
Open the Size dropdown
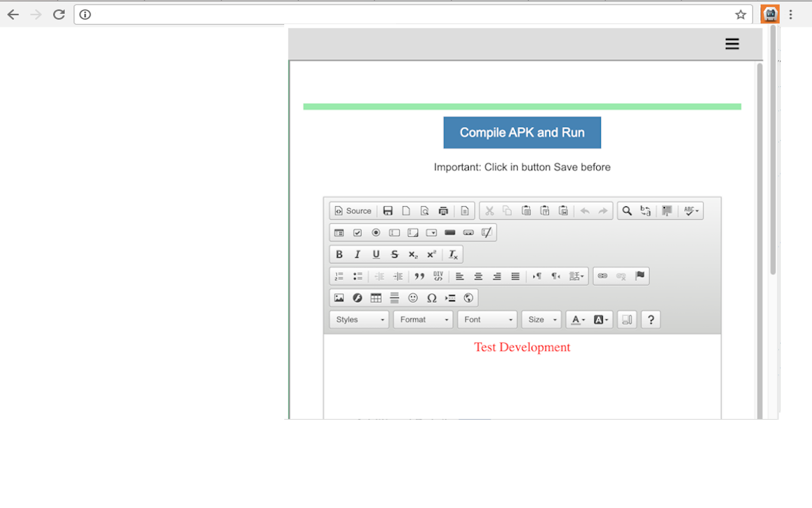click(x=542, y=319)
